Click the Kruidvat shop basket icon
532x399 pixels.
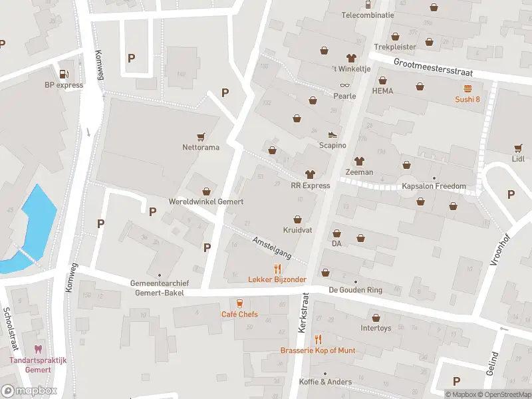coord(297,218)
